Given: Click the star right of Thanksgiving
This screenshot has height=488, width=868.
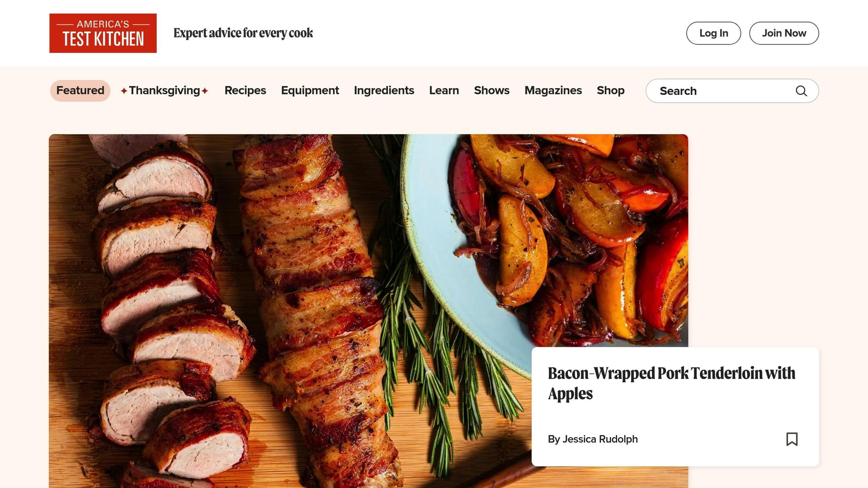Looking at the screenshot, I should (x=205, y=91).
